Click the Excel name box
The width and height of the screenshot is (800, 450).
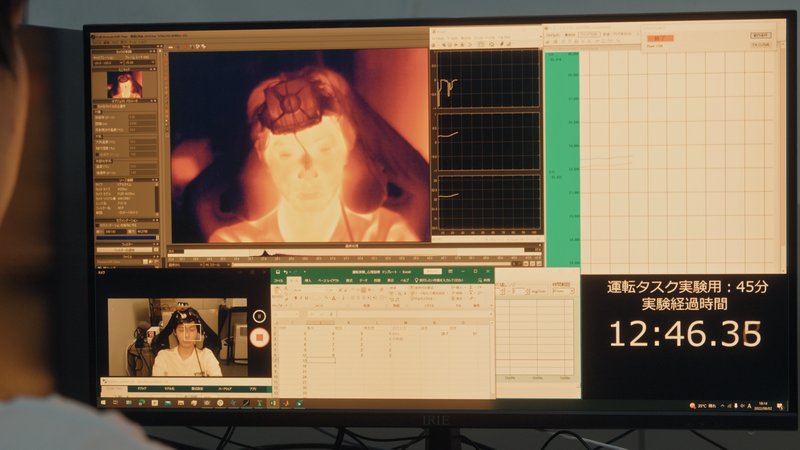pyautogui.click(x=285, y=314)
